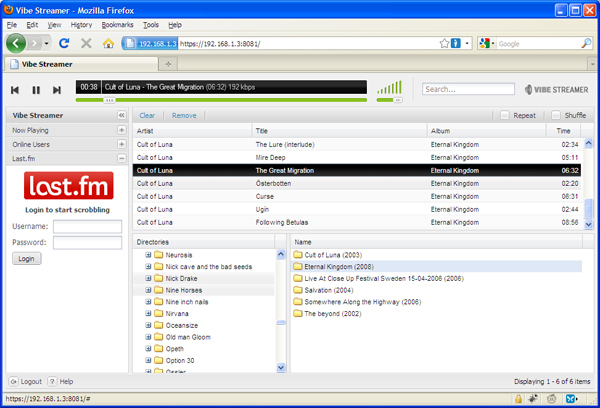Select Following Betulas track

click(357, 222)
